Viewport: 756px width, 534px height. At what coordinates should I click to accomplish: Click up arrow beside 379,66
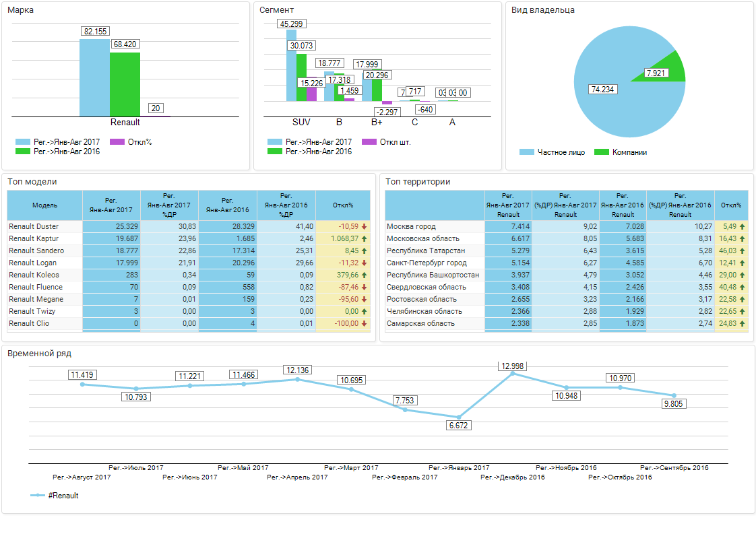pyautogui.click(x=365, y=275)
